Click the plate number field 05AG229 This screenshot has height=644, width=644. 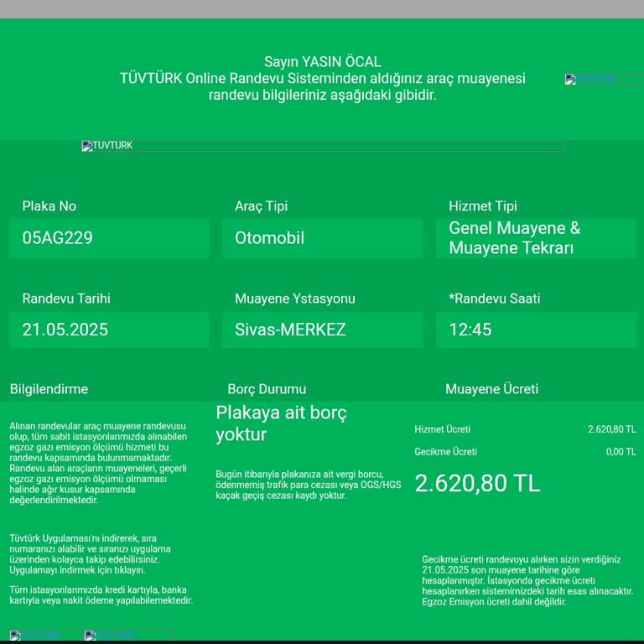(x=109, y=238)
